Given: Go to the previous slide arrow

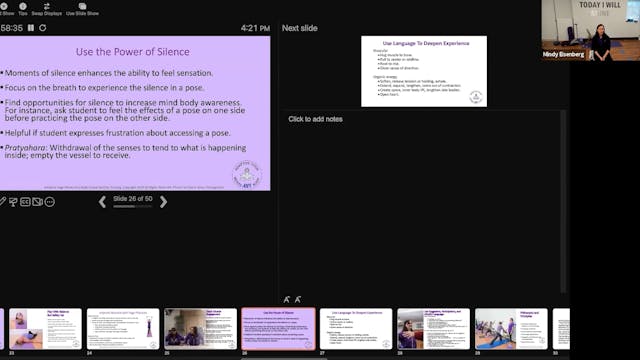Looking at the screenshot, I should pos(102,202).
